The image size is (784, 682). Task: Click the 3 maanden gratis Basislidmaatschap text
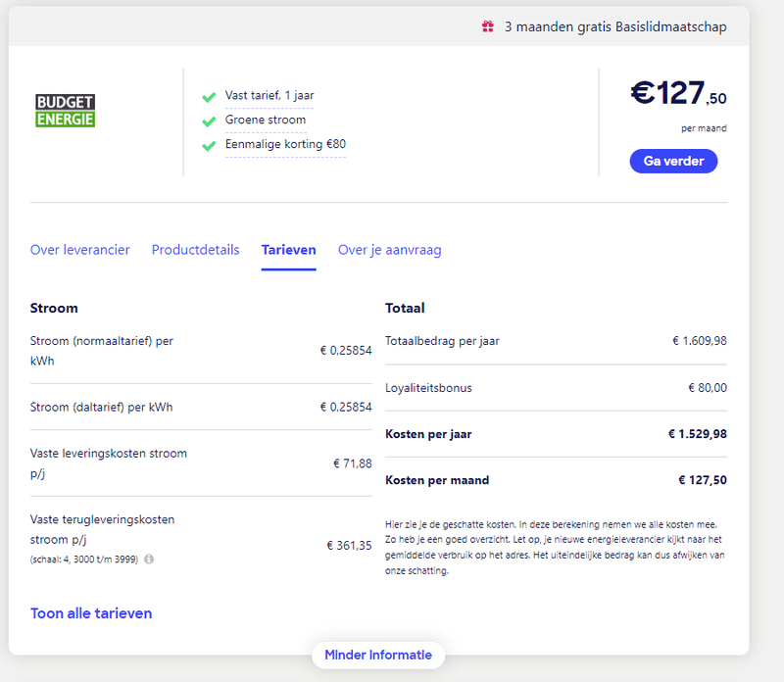tap(615, 26)
